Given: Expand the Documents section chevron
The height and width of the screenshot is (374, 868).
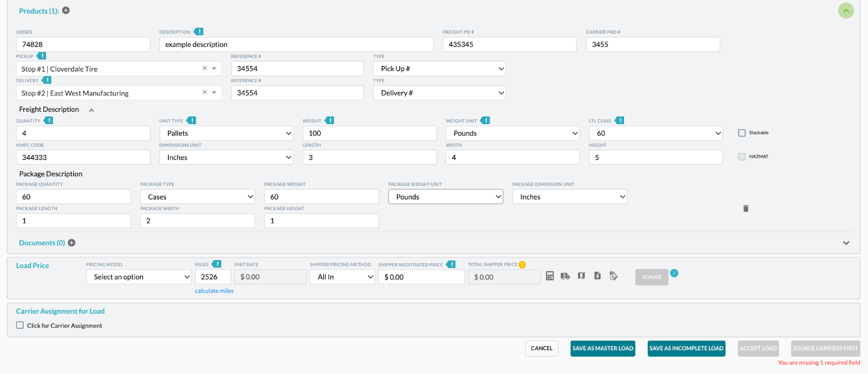Looking at the screenshot, I should (x=846, y=243).
